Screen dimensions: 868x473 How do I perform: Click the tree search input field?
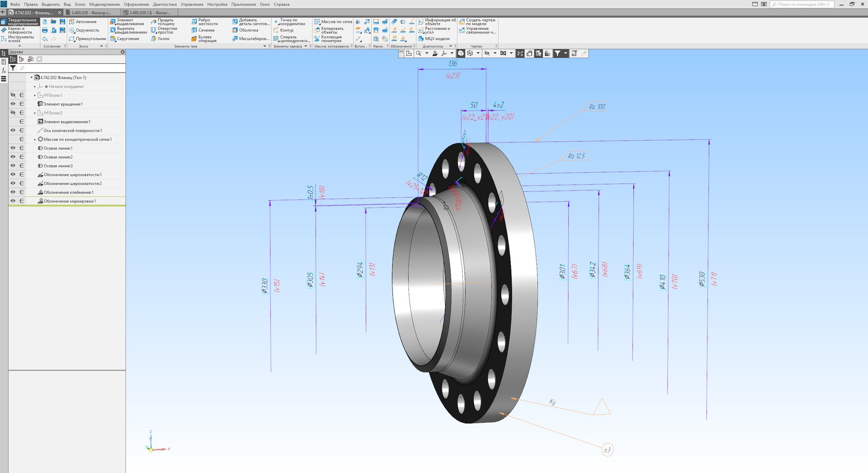[71, 68]
